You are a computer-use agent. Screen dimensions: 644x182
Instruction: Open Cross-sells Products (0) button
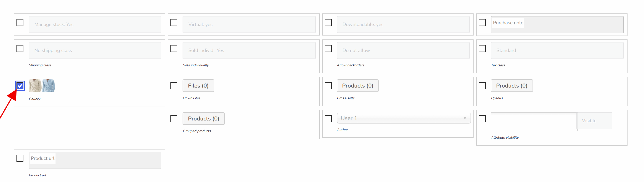coord(358,86)
